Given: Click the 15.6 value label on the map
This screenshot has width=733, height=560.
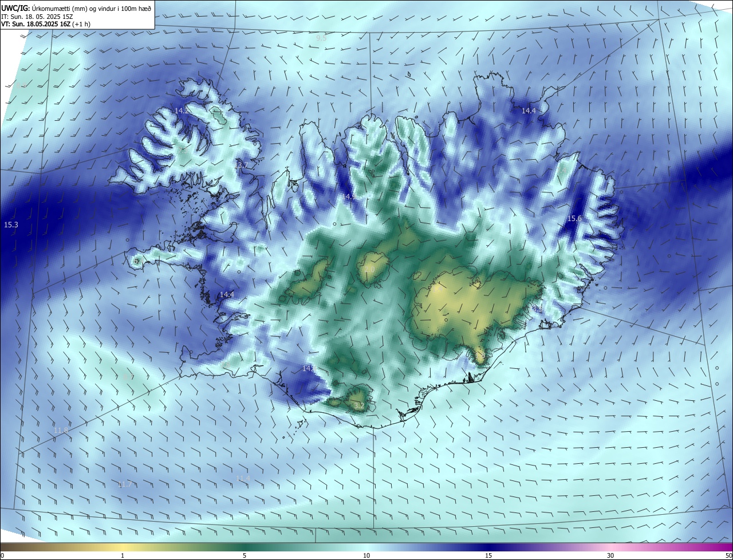Looking at the screenshot, I should tap(574, 219).
